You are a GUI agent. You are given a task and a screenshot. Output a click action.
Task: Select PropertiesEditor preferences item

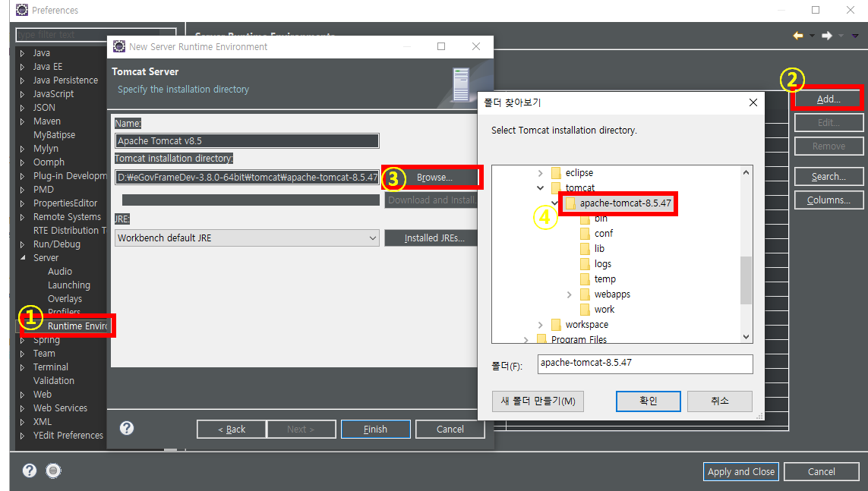(65, 203)
